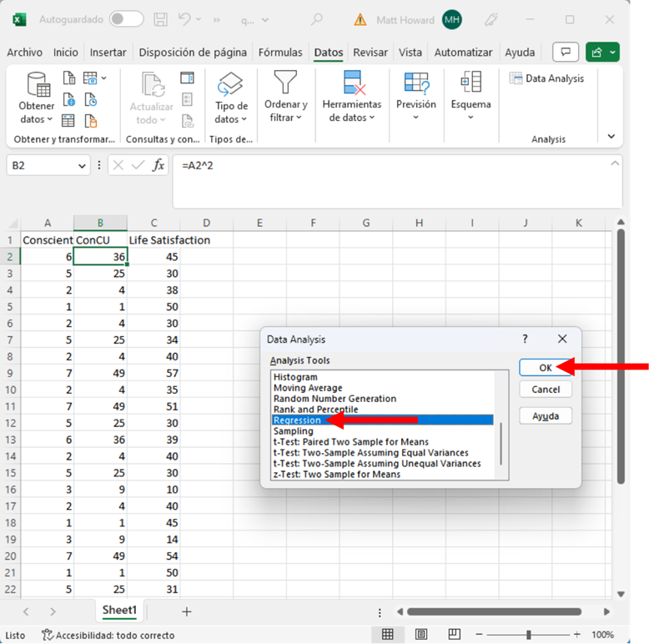Click the insert function fx icon
The width and height of the screenshot is (649, 644).
158,165
